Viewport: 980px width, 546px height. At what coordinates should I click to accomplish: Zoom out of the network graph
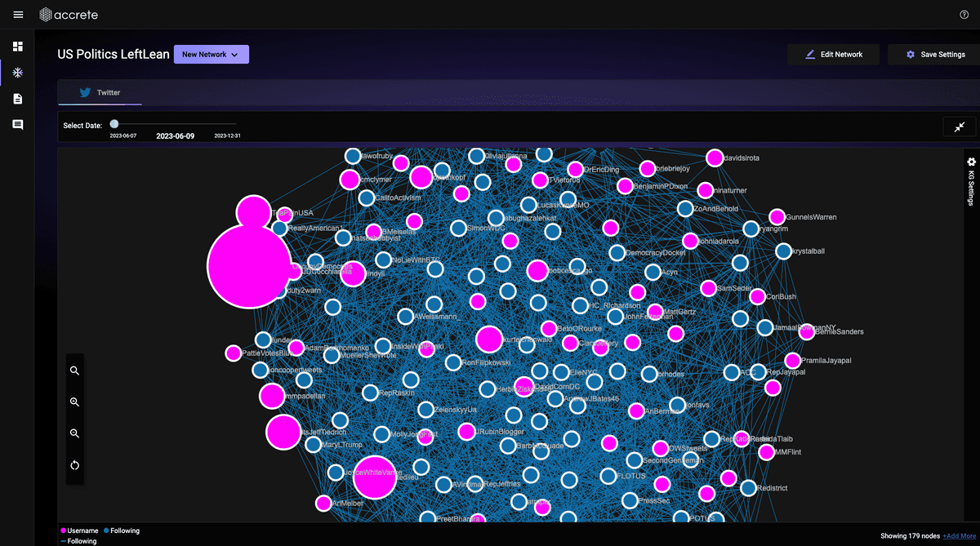tap(74, 434)
